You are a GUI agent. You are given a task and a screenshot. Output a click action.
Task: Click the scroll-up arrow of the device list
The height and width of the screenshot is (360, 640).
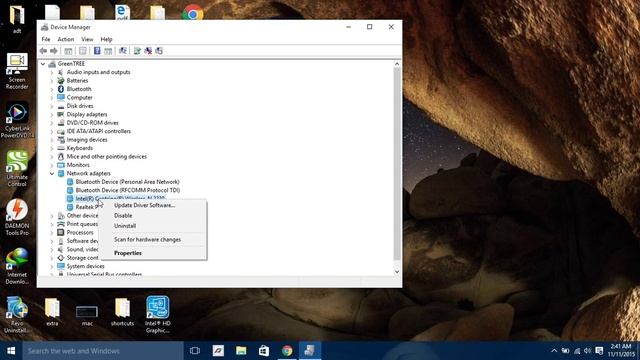click(397, 64)
